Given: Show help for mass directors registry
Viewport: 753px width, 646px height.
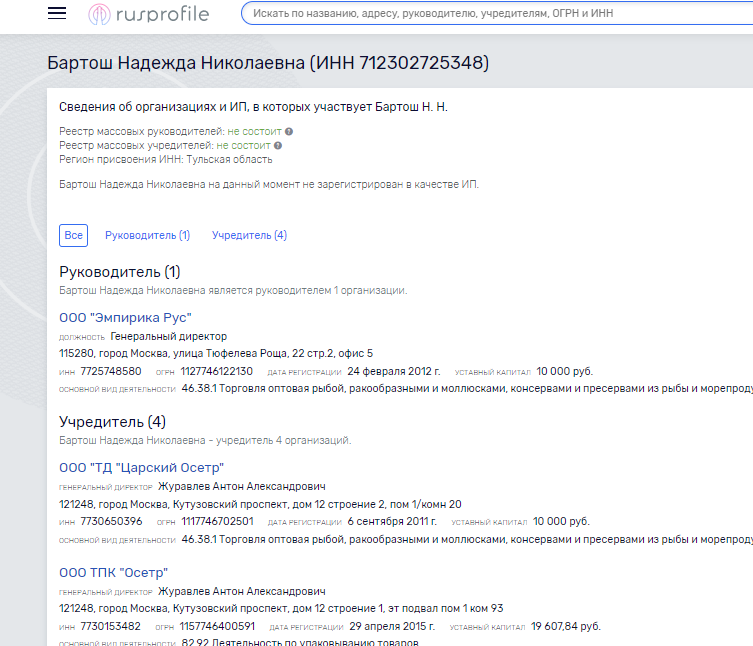Looking at the screenshot, I should point(289,132).
